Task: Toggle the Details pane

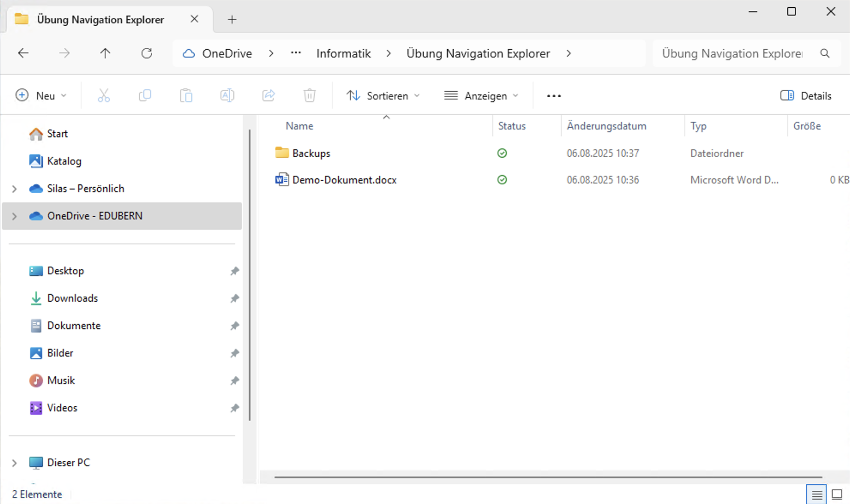Action: pyautogui.click(x=805, y=95)
